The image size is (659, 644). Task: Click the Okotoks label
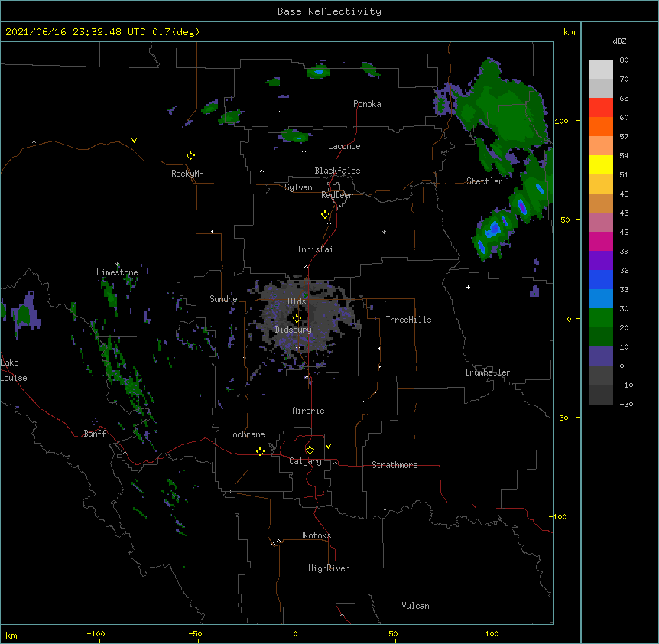pos(315,535)
